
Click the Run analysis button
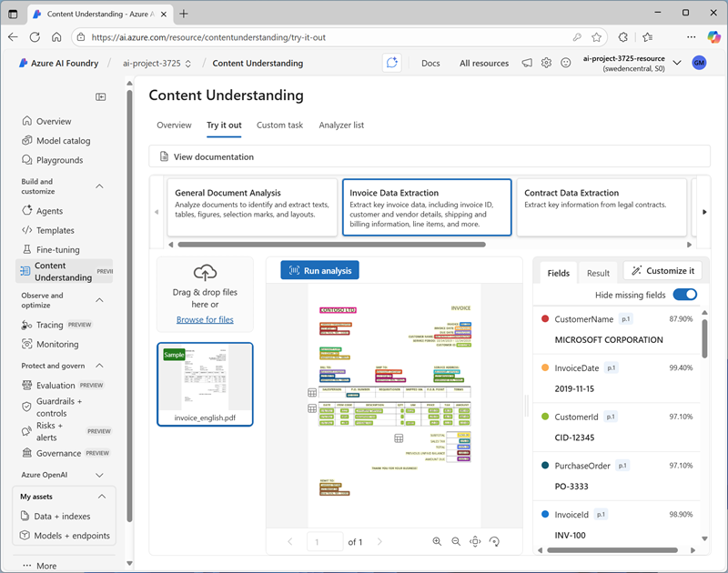pyautogui.click(x=320, y=270)
